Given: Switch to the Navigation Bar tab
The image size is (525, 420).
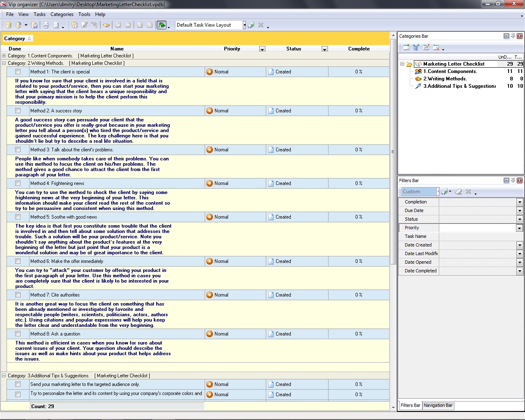Looking at the screenshot, I should coord(438,405).
